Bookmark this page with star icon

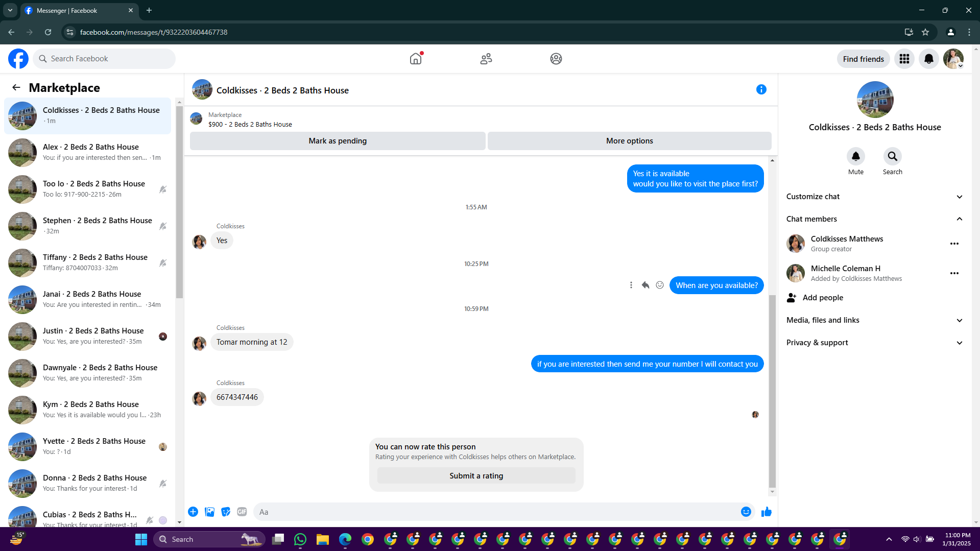(925, 32)
